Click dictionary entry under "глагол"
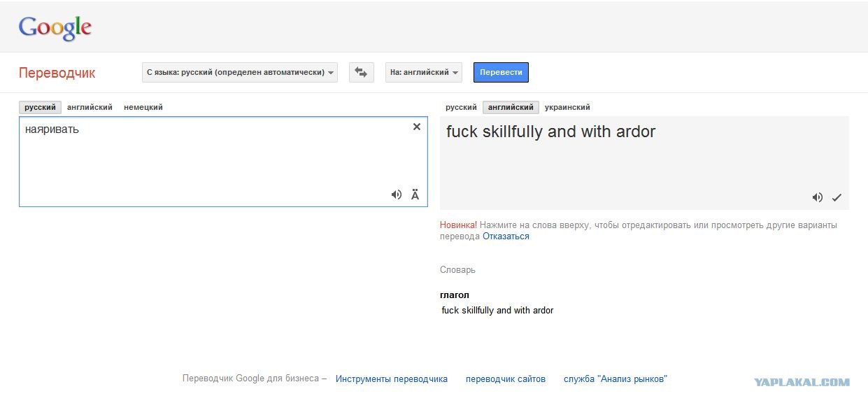868x403 pixels. click(x=497, y=310)
